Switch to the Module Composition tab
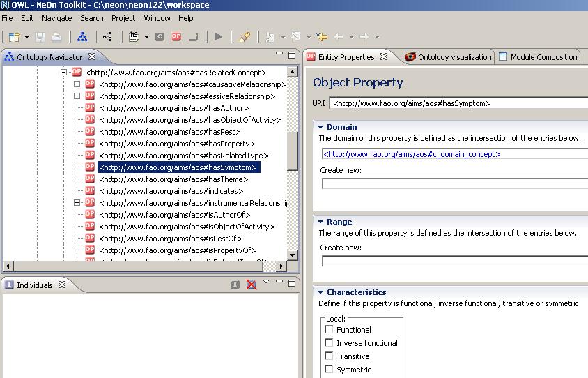Screen dimensions: 588x378 coord(538,57)
